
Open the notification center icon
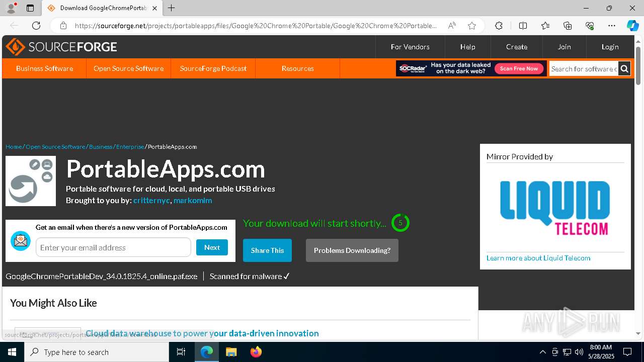point(627,352)
